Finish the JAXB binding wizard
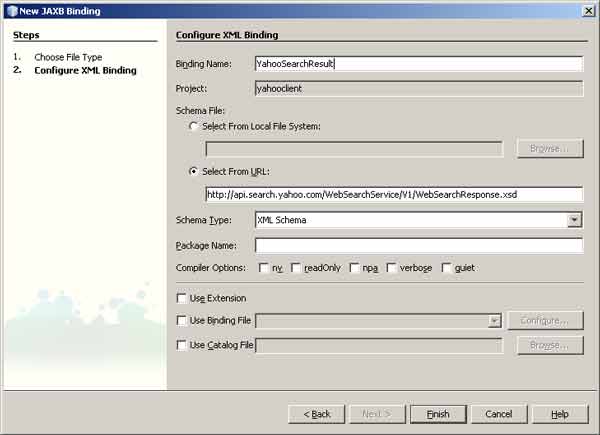The image size is (600, 435). tap(438, 414)
